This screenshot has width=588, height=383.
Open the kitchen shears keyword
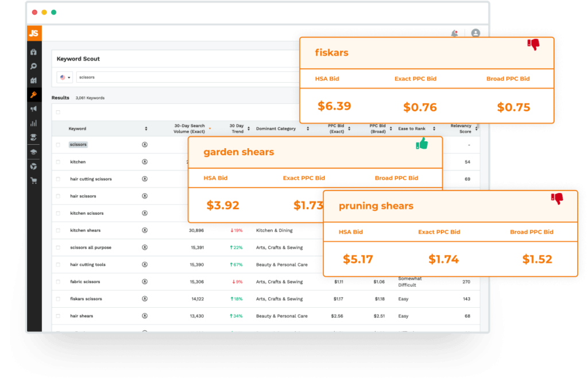85,230
